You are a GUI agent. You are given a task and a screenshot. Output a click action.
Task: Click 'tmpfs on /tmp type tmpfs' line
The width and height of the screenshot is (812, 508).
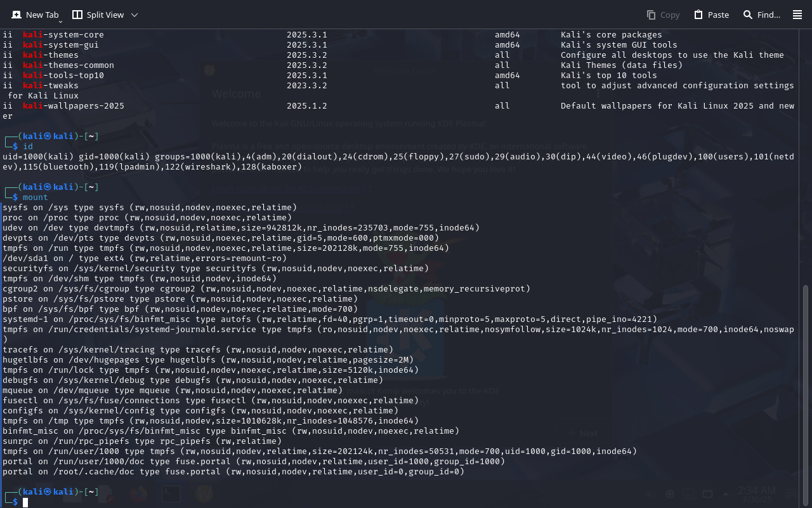click(x=211, y=421)
